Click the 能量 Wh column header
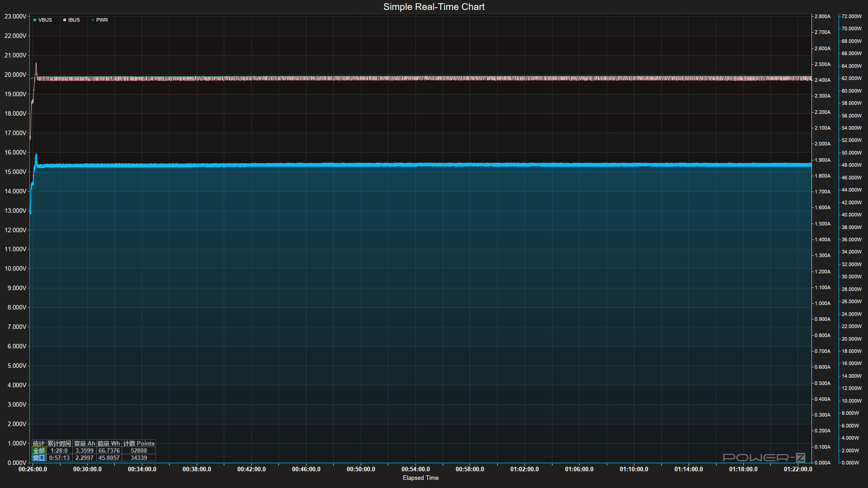Screen dimensions: 868x488 (x=109, y=443)
